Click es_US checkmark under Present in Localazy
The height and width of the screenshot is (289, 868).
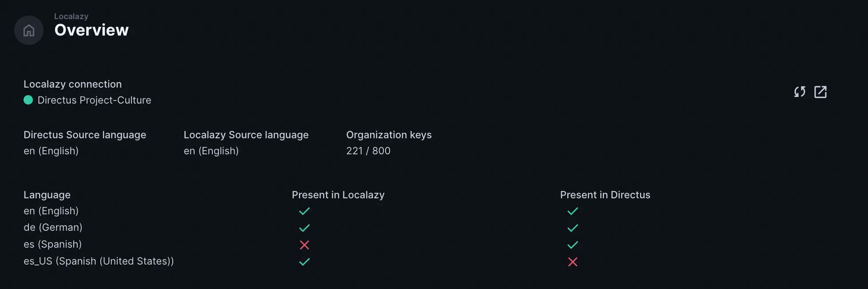point(304,262)
